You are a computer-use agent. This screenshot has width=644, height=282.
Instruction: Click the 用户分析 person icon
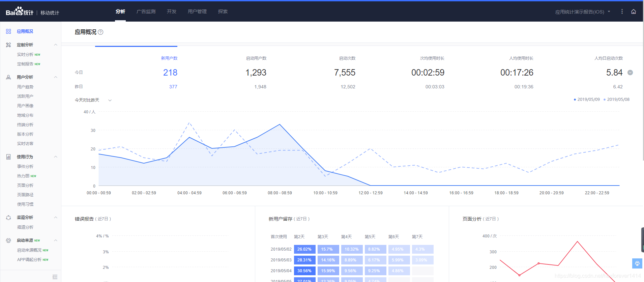pyautogui.click(x=8, y=77)
